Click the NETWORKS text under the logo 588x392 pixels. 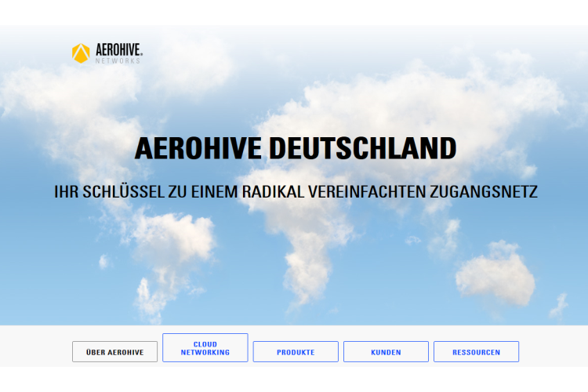[x=118, y=60]
